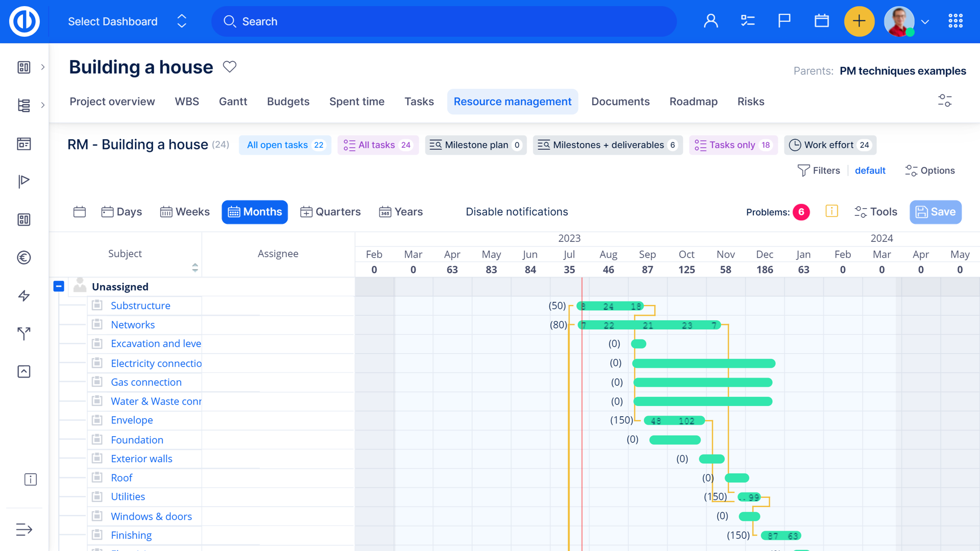Open the Documents tab

(x=621, y=102)
